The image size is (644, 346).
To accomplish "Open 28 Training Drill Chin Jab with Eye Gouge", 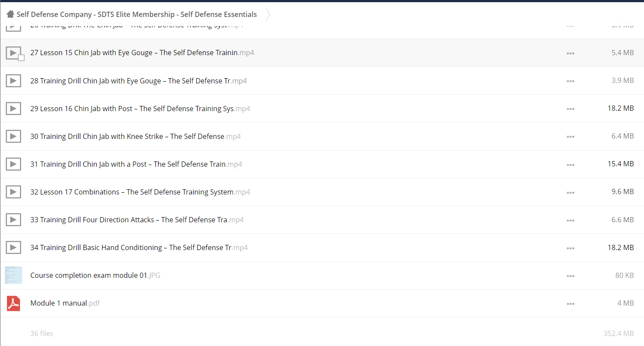I will pyautogui.click(x=139, y=80).
